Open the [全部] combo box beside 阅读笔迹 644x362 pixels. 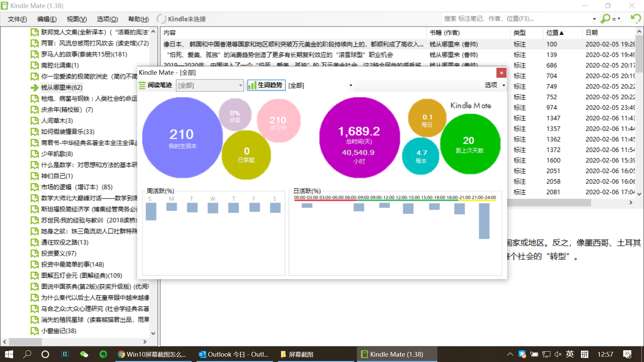coord(210,85)
